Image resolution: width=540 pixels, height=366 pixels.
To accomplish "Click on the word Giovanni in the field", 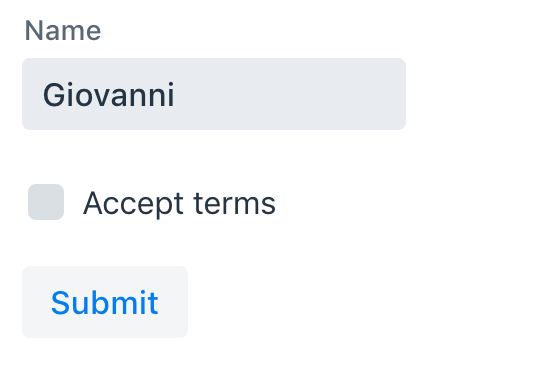I will pos(108,95).
